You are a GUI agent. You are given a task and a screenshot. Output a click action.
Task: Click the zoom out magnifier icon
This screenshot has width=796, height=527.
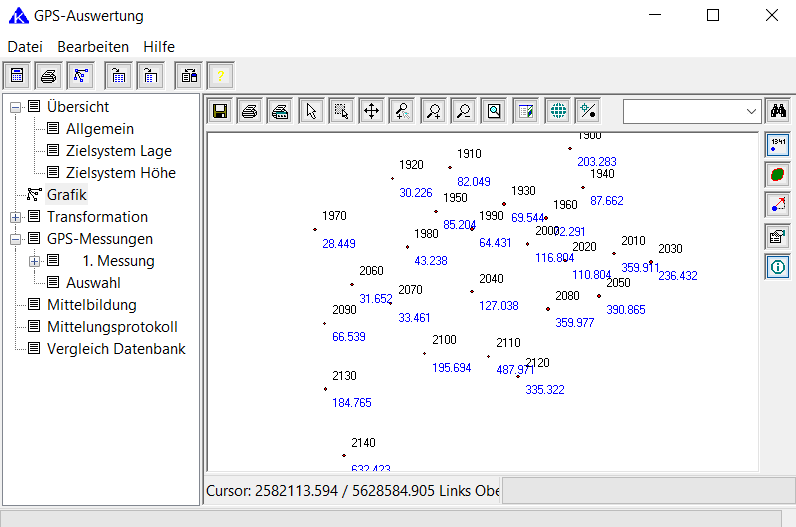463,111
